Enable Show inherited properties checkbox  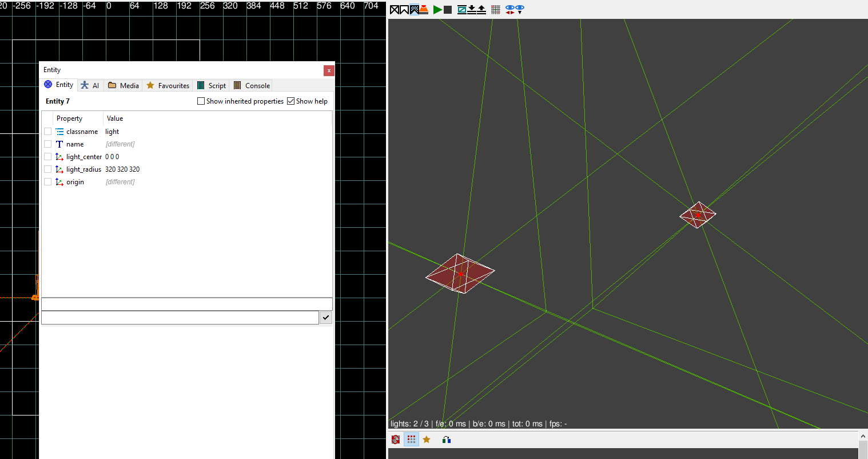point(201,101)
